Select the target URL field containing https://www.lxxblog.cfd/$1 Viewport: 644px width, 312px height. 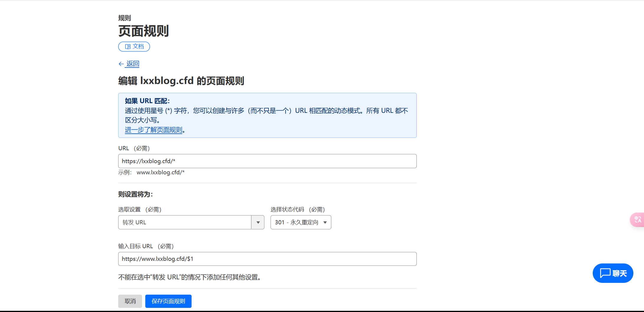pos(267,259)
